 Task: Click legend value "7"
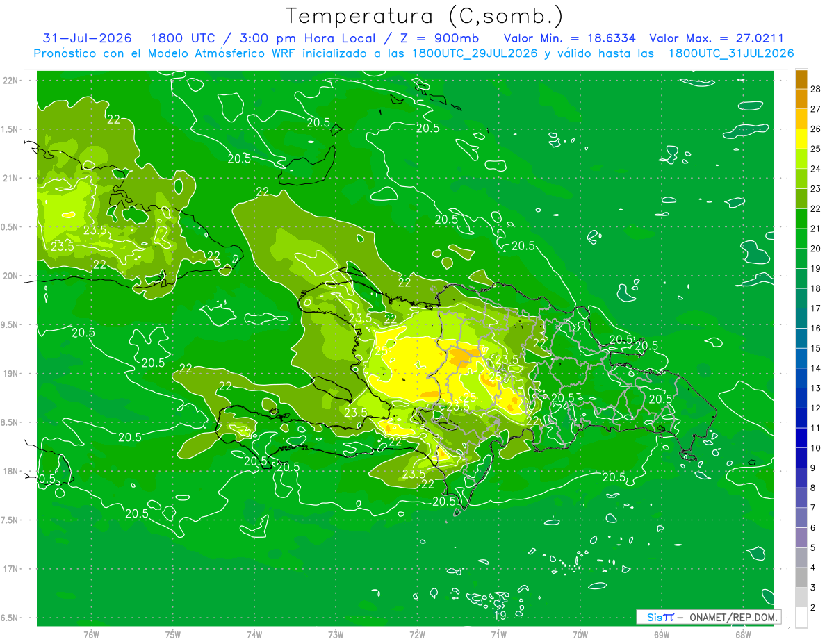[x=813, y=509]
